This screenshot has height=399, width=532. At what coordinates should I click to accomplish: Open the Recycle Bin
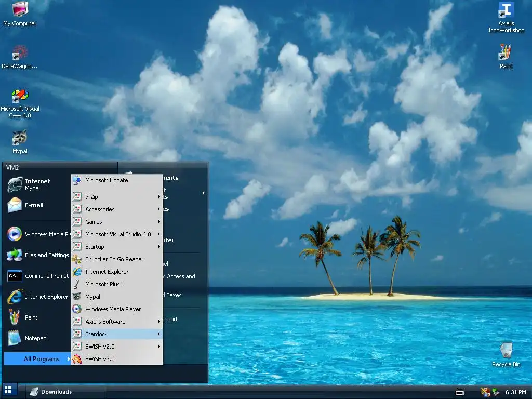coord(506,354)
